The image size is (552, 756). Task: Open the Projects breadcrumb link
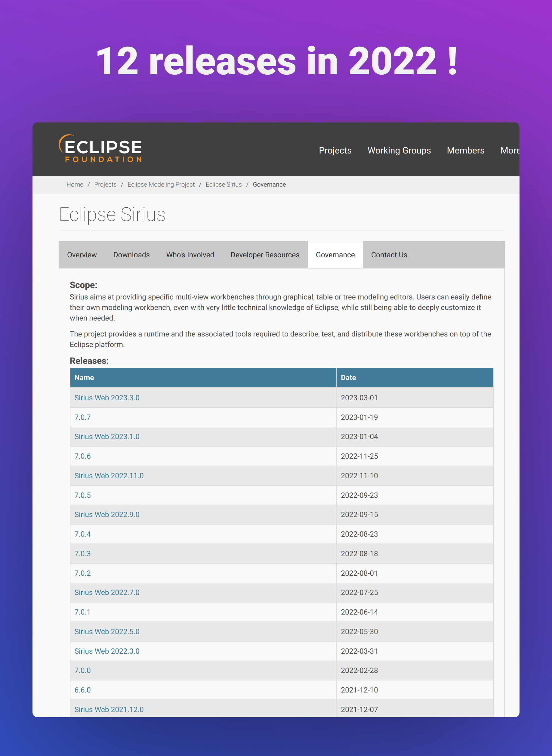[105, 184]
